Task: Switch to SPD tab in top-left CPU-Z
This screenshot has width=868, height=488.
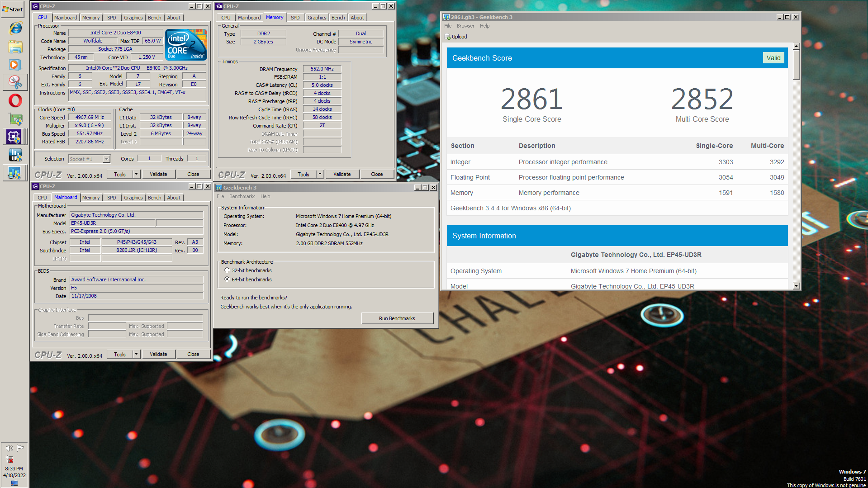Action: point(112,18)
